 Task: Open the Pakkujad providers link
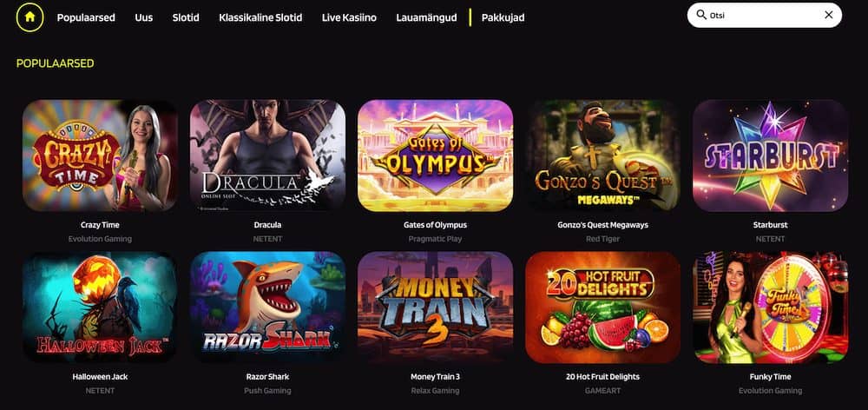[503, 17]
